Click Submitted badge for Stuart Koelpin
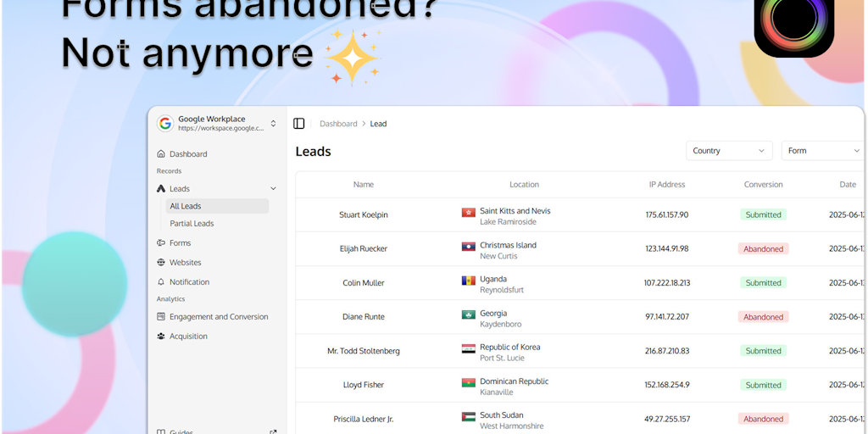 point(764,214)
